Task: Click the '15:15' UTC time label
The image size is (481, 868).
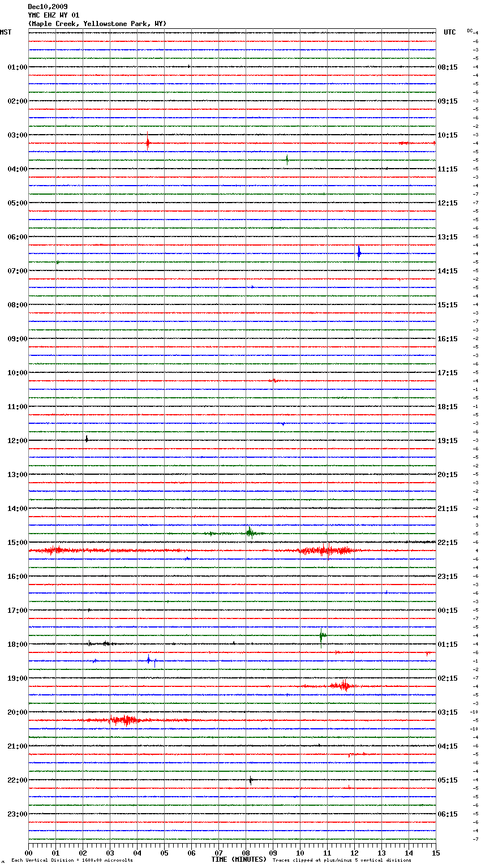Action: 448,305
